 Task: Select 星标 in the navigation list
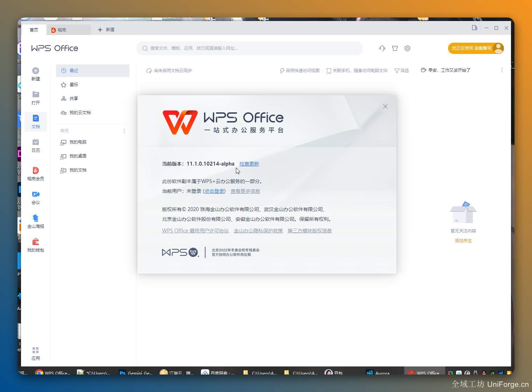(93, 85)
